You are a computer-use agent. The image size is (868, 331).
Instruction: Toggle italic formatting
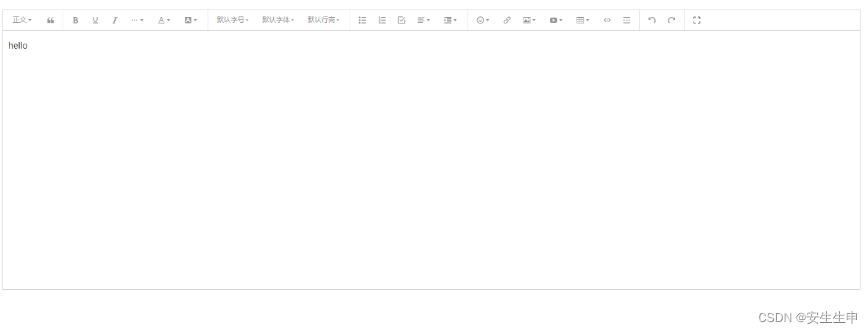tap(115, 20)
